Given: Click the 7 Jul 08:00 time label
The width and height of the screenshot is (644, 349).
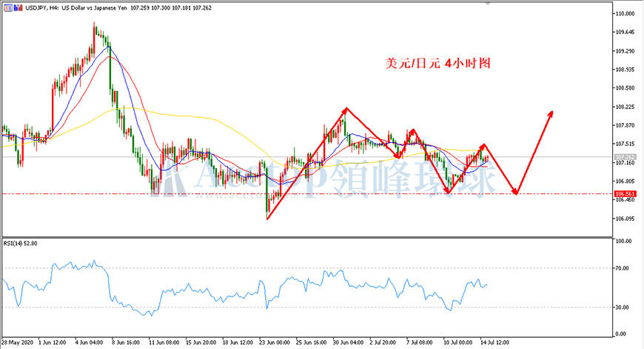Looking at the screenshot, I should (x=419, y=342).
